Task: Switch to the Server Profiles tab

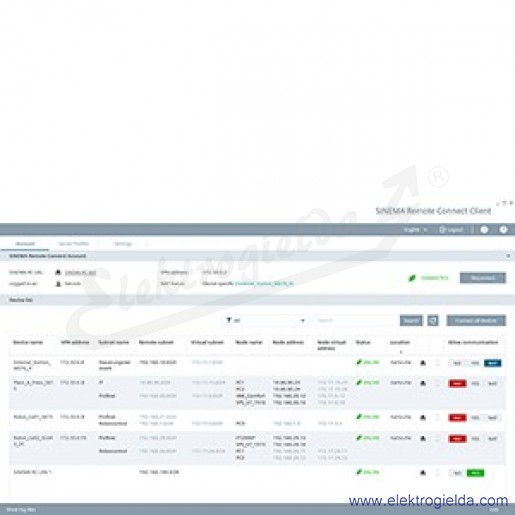Action: pyautogui.click(x=73, y=244)
